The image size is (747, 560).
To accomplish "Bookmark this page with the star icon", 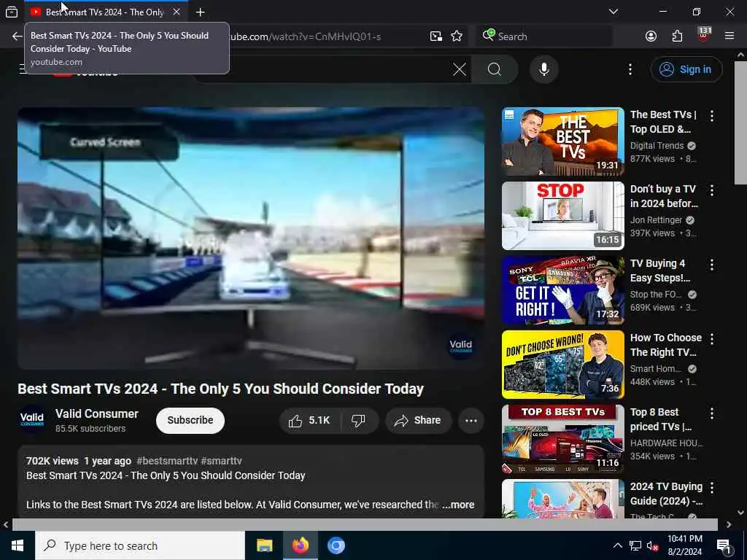I will tap(457, 36).
